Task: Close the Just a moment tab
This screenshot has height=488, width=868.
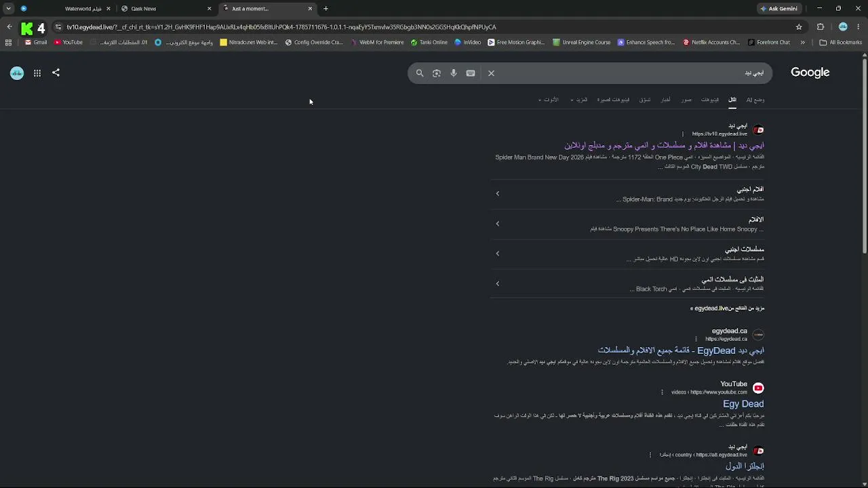Action: tap(310, 9)
